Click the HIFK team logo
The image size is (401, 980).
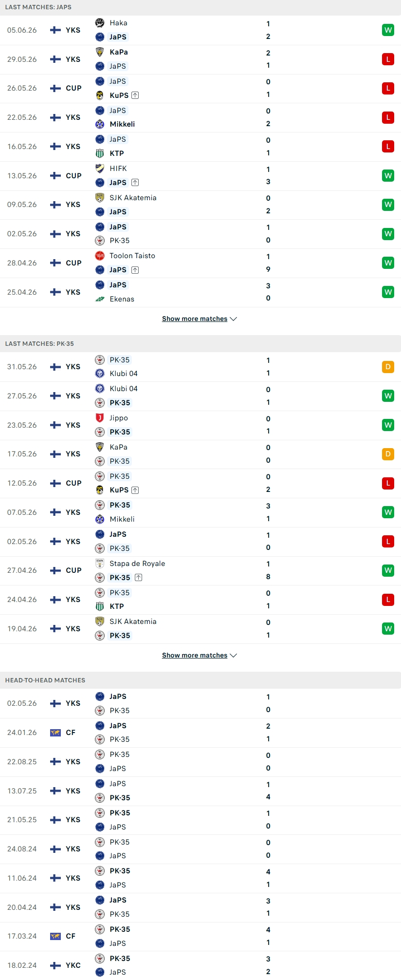[x=100, y=169]
